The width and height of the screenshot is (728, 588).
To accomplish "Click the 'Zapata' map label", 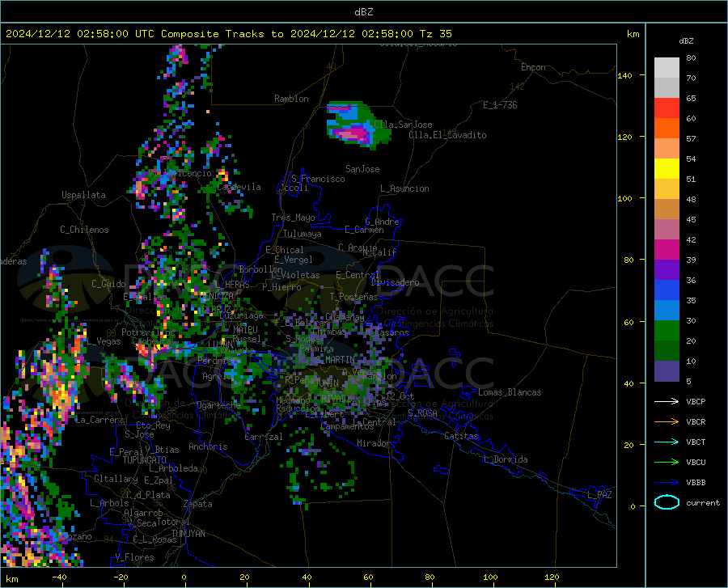I will pos(198,504).
